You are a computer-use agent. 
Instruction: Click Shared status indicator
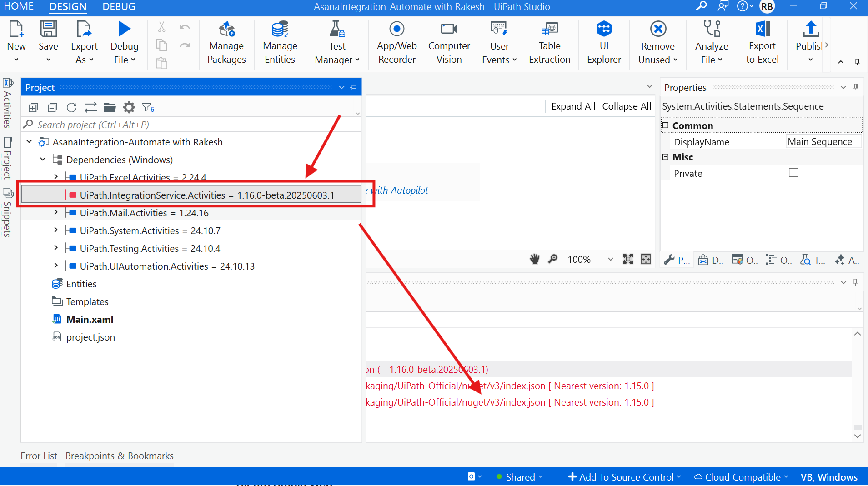(x=519, y=477)
